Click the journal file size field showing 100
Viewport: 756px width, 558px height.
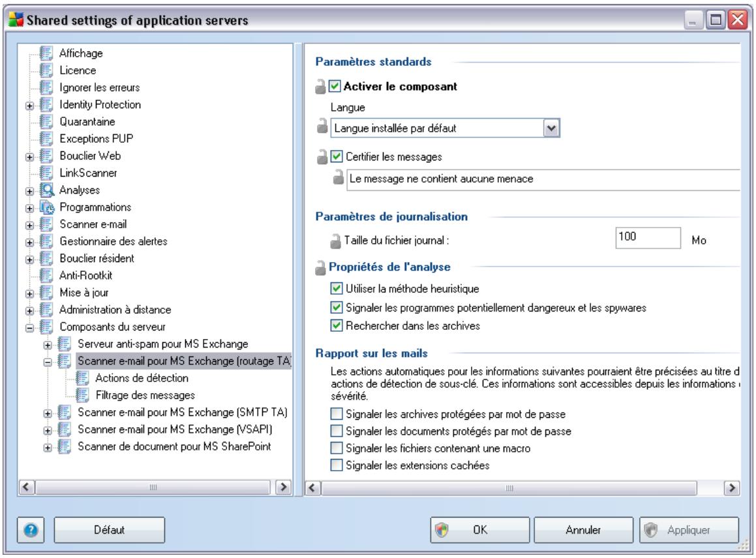(648, 238)
